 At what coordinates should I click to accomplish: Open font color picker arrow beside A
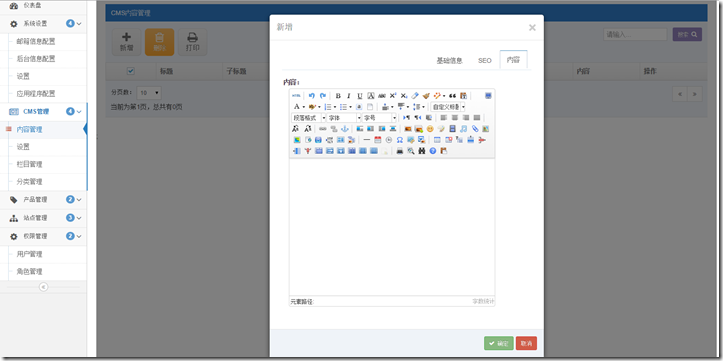[x=304, y=107]
